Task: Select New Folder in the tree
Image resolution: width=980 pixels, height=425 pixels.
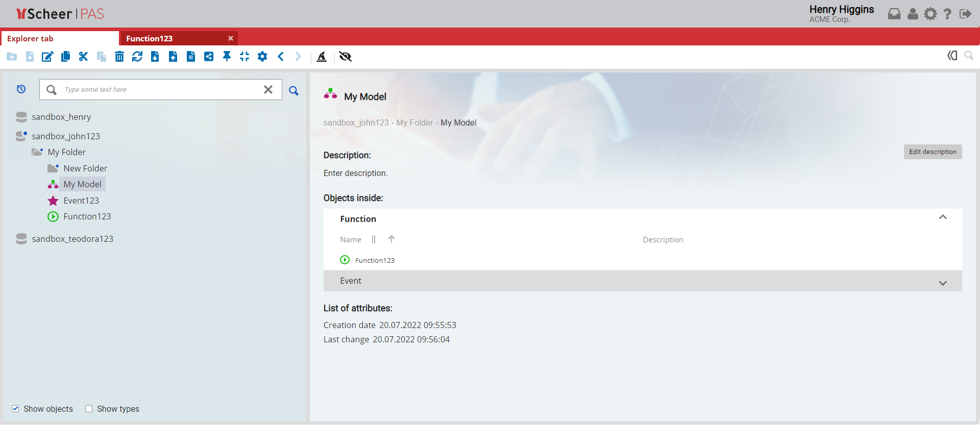Action: click(x=85, y=168)
